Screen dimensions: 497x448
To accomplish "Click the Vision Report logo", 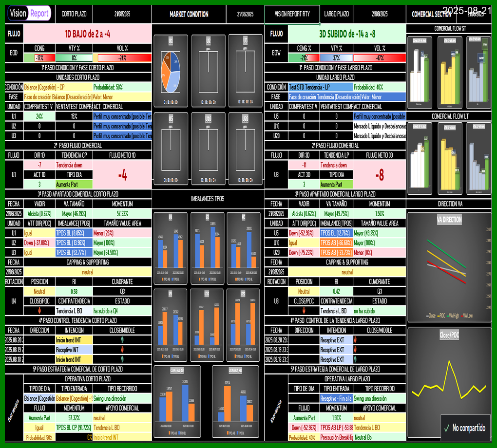I will click(29, 14).
